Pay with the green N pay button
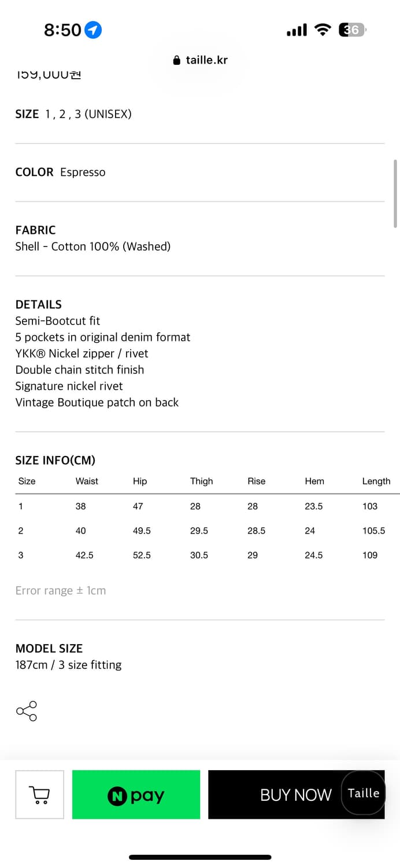The width and height of the screenshot is (400, 868). point(136,795)
